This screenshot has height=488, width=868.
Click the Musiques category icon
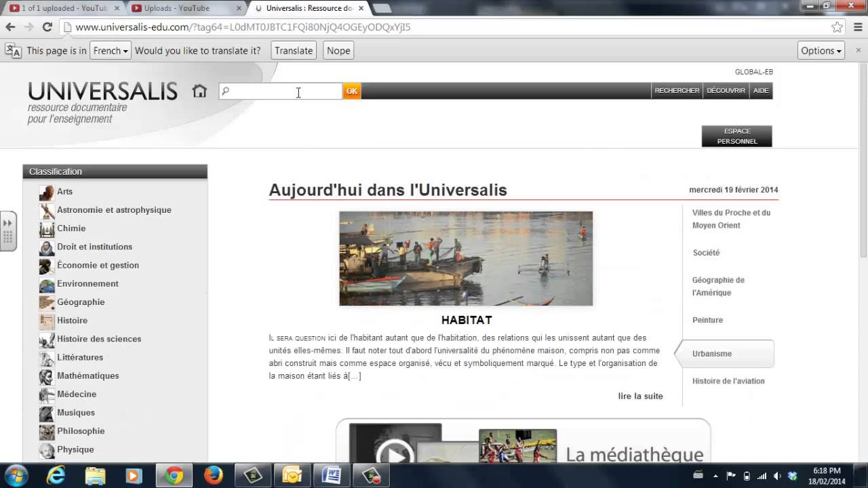[47, 413]
